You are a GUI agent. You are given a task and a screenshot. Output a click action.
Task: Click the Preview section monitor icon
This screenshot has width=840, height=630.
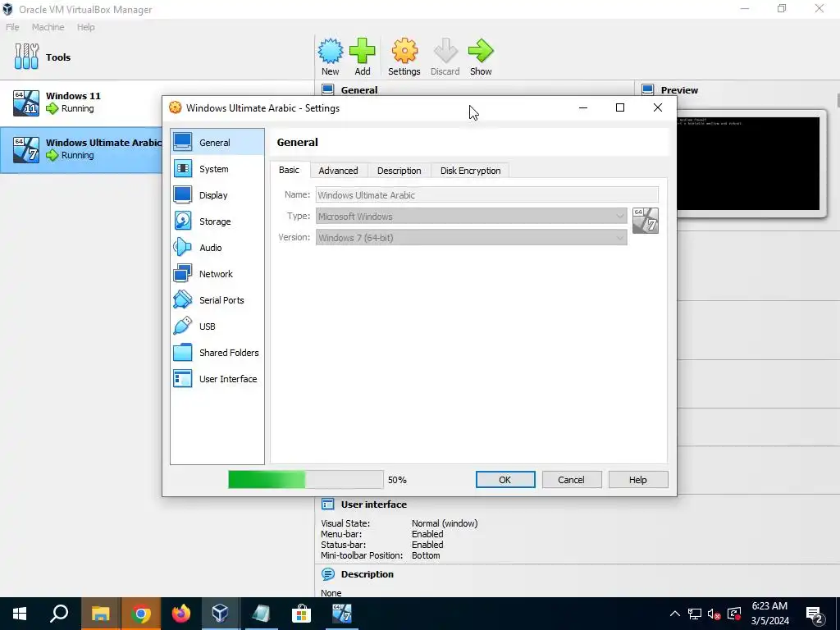(x=648, y=89)
